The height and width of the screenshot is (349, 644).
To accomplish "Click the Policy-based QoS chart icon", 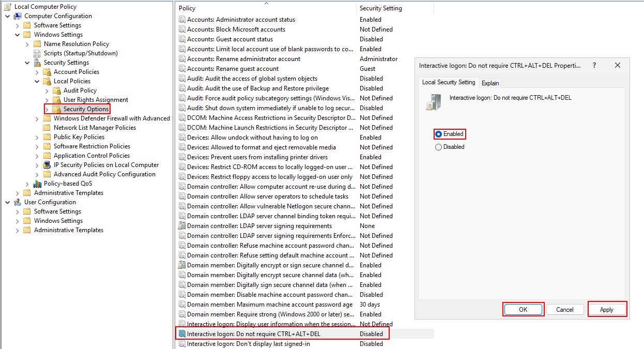I will (x=37, y=184).
